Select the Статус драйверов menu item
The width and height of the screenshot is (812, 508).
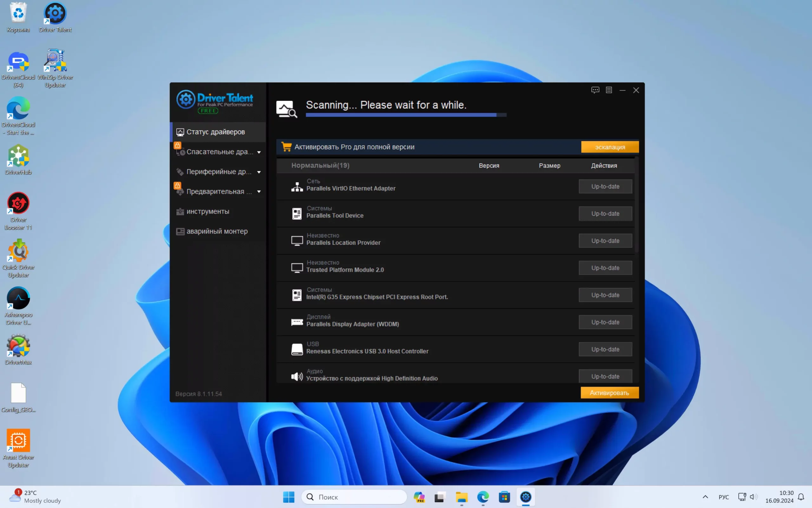[216, 132]
